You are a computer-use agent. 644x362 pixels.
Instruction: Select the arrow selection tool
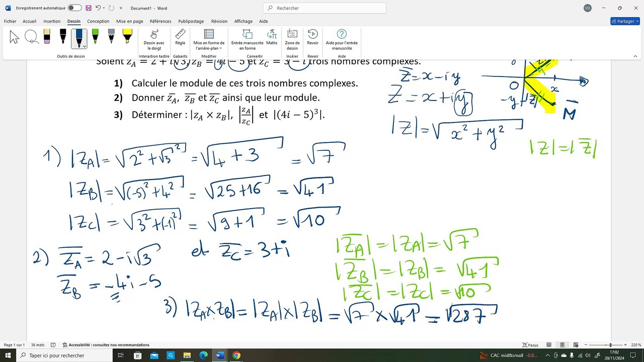(15, 37)
